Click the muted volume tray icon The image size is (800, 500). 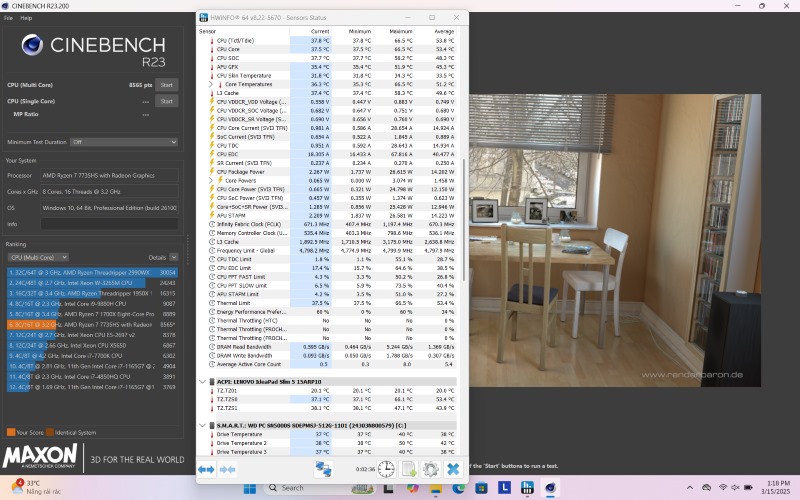[735, 488]
